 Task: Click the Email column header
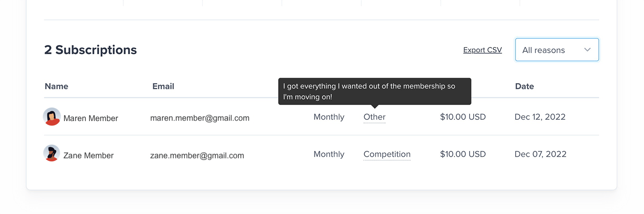click(x=163, y=86)
